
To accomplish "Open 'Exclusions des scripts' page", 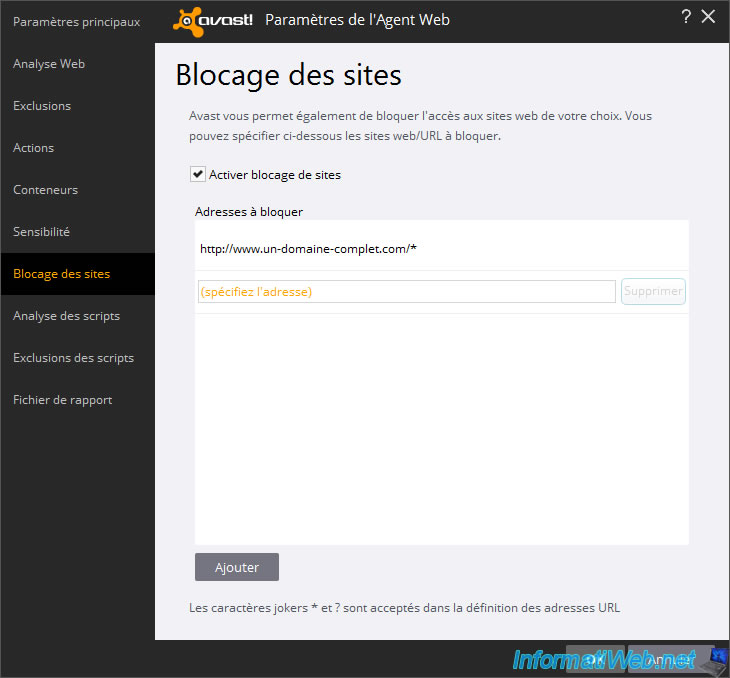I will click(x=73, y=358).
